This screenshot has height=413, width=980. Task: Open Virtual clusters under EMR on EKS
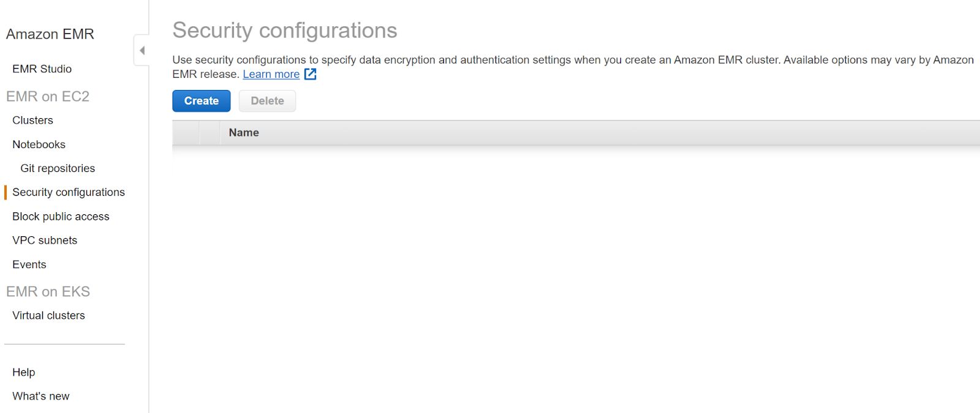click(x=48, y=316)
